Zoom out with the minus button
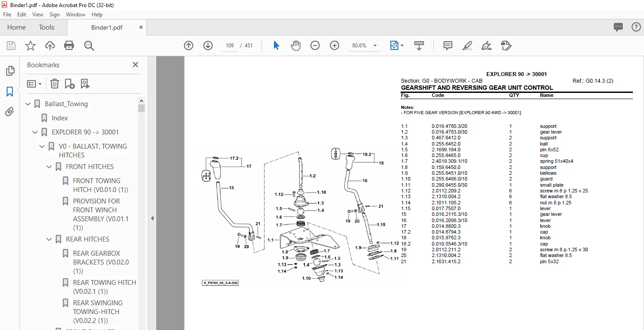Image resolution: width=644 pixels, height=330 pixels. (315, 46)
